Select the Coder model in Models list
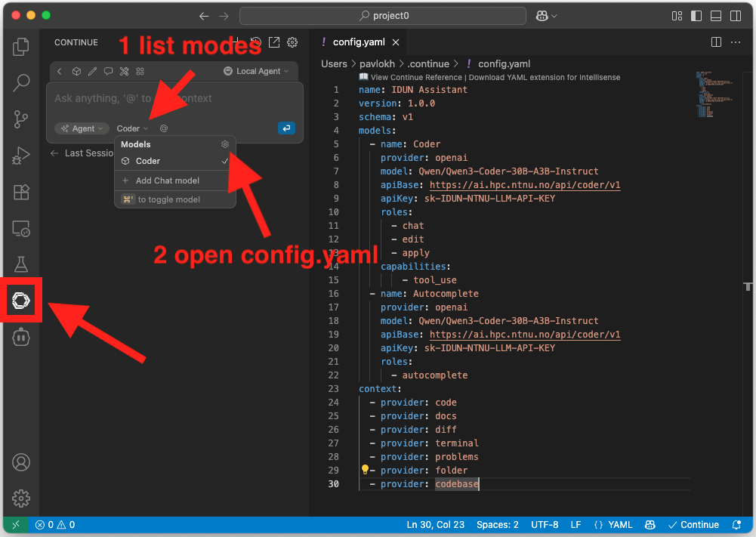This screenshot has width=756, height=537. pyautogui.click(x=148, y=161)
